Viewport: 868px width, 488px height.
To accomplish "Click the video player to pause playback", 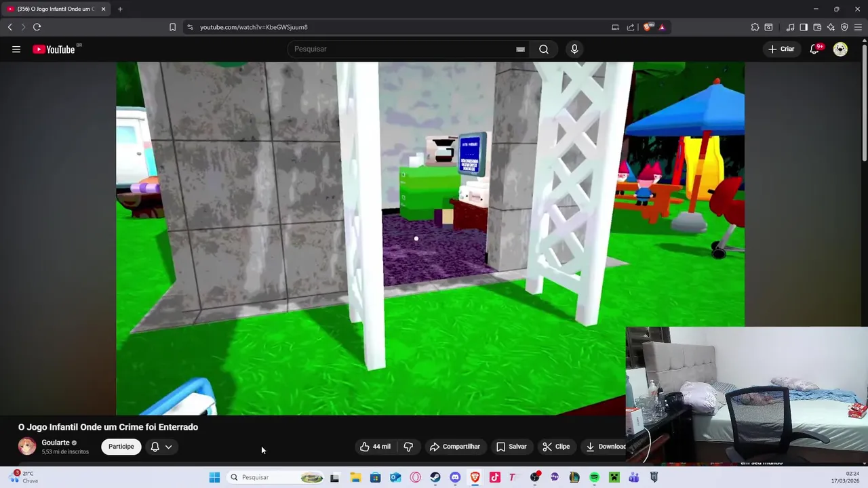I will (430, 238).
